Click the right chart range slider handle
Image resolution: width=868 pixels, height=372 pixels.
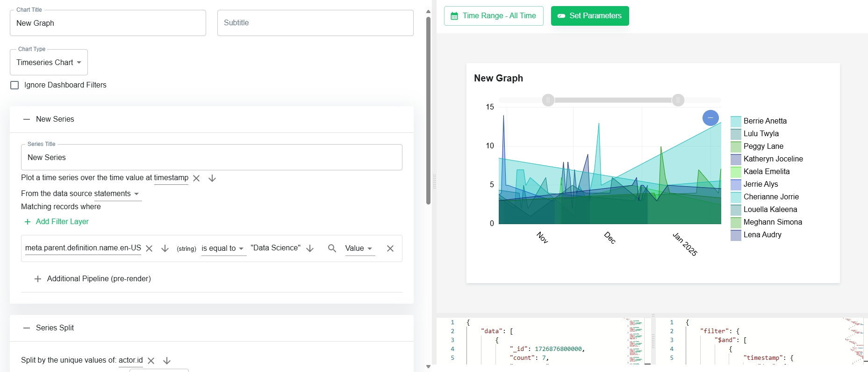point(678,100)
